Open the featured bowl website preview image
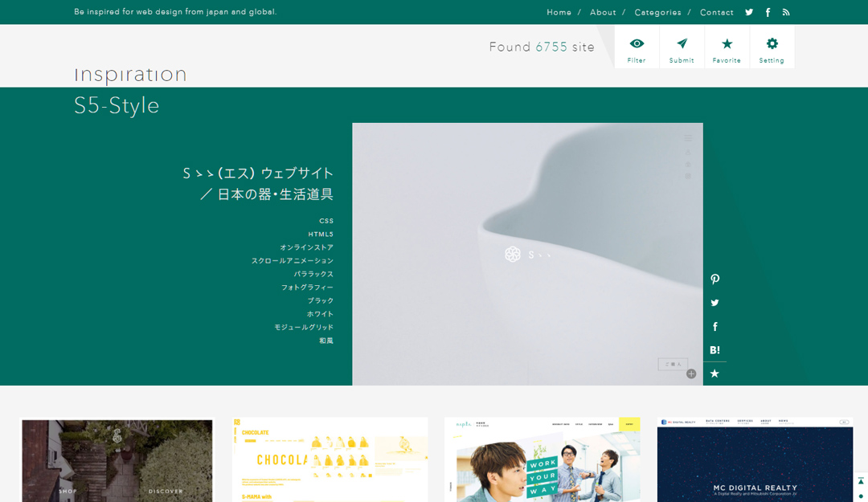Screen dimensions: 868x502 coord(527,254)
